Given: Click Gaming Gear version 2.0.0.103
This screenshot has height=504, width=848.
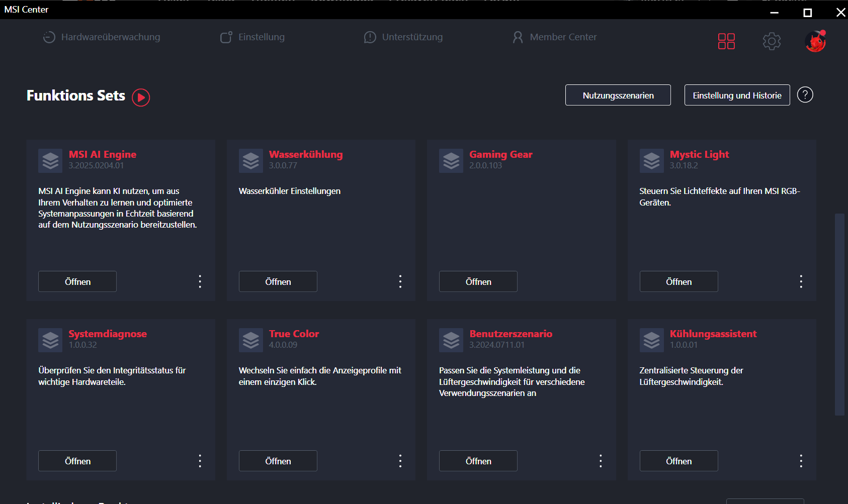Looking at the screenshot, I should (x=486, y=165).
